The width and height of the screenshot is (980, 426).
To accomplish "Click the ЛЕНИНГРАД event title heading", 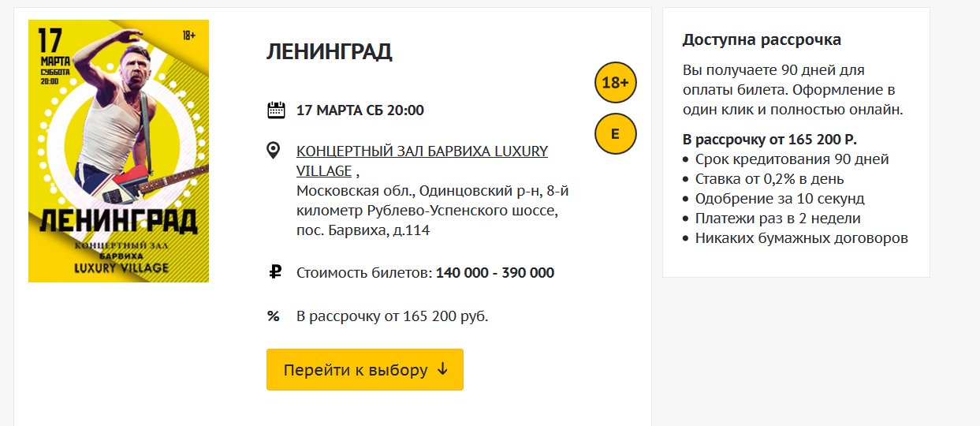I will pyautogui.click(x=330, y=52).
